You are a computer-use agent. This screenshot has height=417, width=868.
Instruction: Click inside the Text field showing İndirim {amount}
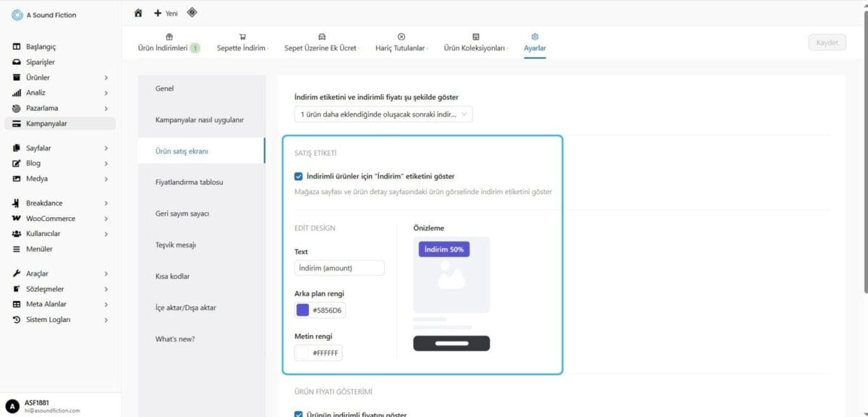point(339,267)
